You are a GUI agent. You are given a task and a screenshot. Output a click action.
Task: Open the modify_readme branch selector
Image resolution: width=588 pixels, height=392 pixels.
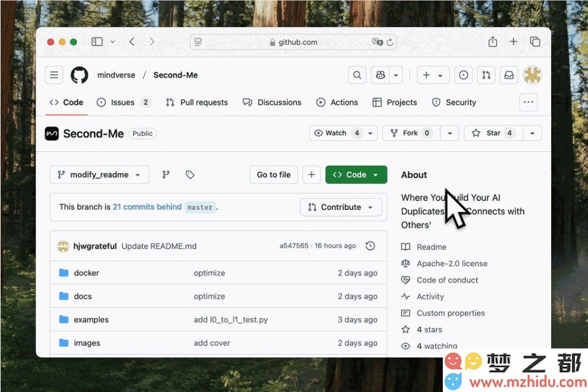pos(99,175)
